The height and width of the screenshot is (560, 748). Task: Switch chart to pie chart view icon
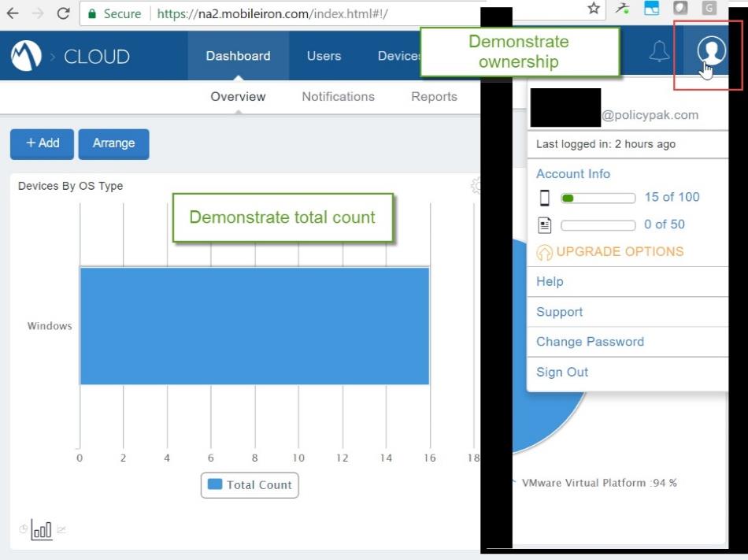coord(23,530)
